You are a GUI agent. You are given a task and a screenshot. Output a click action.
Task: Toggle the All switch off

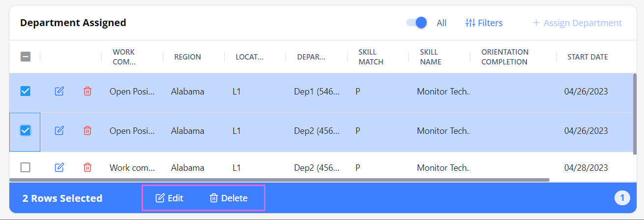point(416,23)
